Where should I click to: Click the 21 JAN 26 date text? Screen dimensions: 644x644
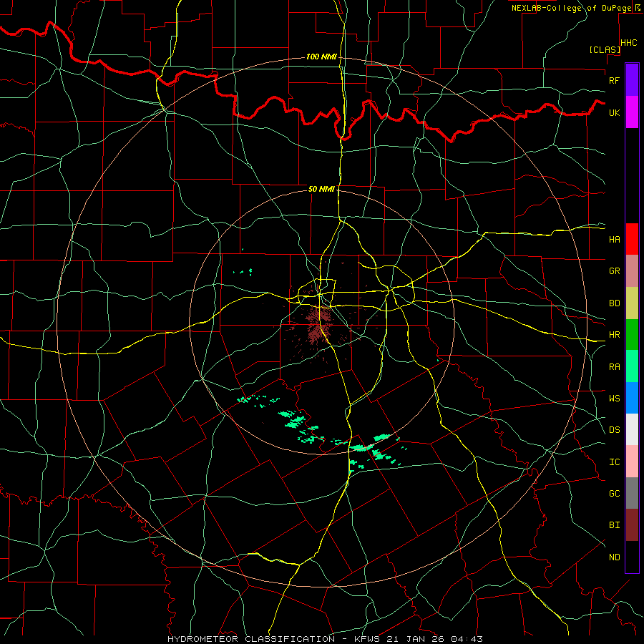416,639
